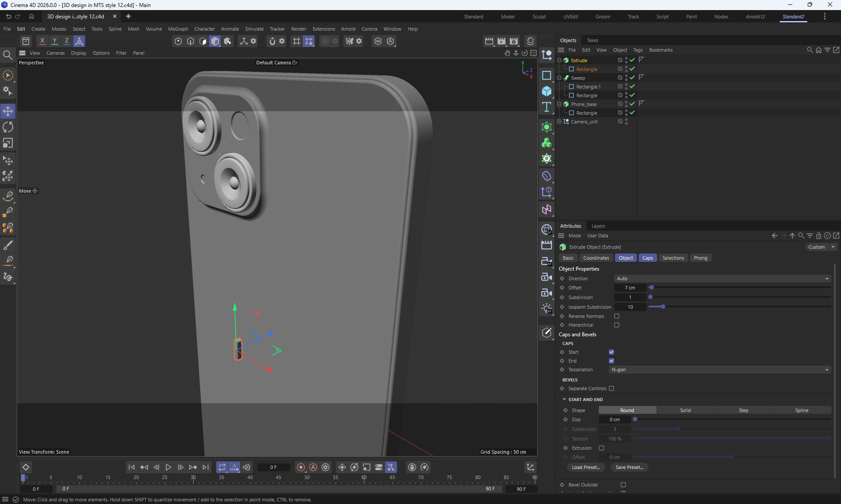Enable the Reverse Normals checkbox
This screenshot has width=841, height=504.
(x=617, y=316)
